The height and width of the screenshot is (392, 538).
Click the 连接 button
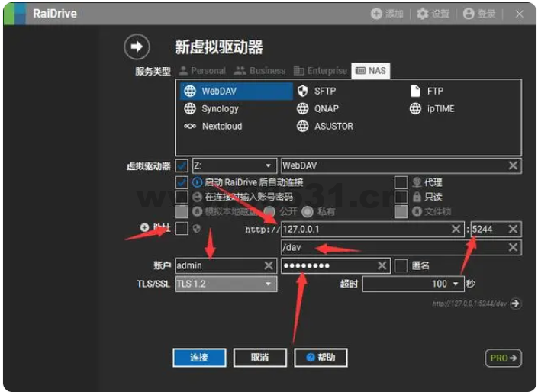pyautogui.click(x=199, y=358)
